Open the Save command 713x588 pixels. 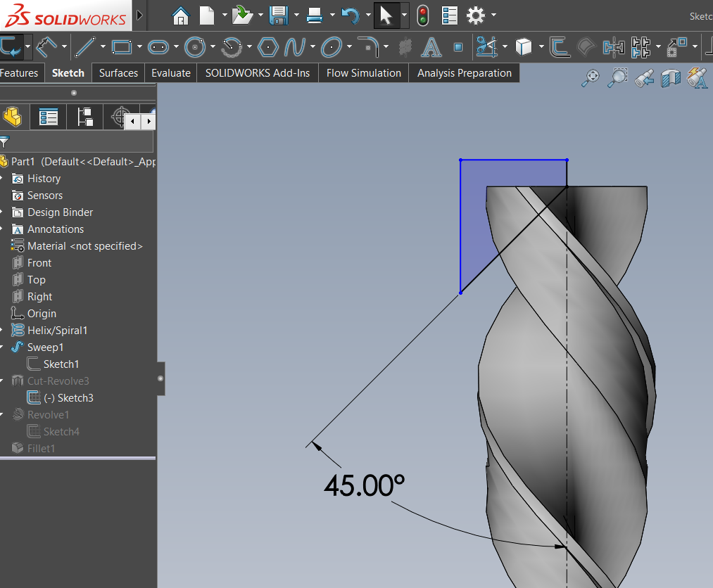coord(279,15)
